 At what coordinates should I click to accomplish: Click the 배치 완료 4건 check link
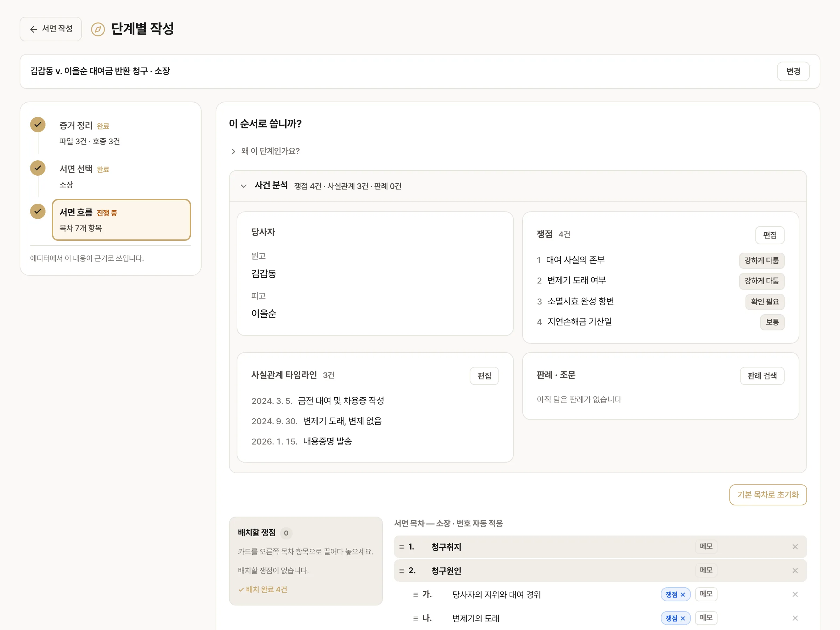coord(263,590)
